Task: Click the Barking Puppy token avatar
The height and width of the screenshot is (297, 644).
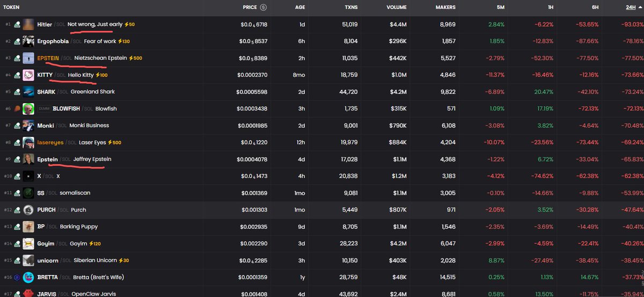Action: [x=28, y=227]
